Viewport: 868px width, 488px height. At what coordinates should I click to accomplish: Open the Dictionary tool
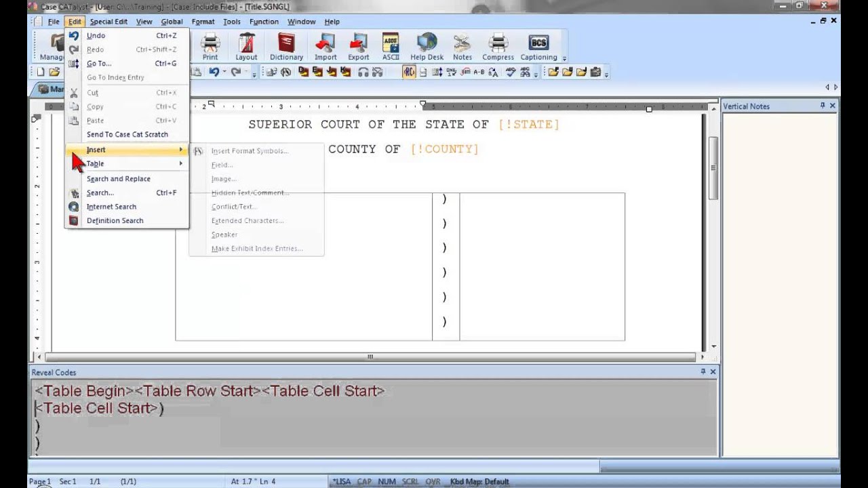[x=286, y=47]
